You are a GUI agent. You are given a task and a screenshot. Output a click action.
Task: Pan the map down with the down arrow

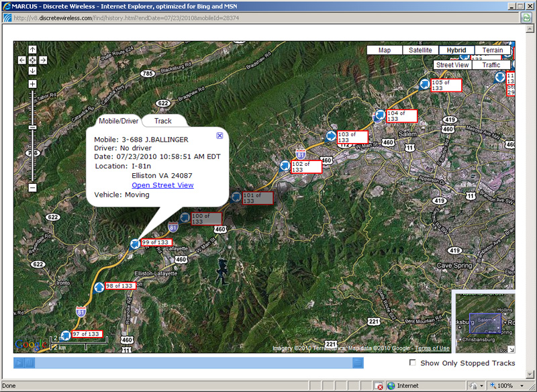(32, 70)
